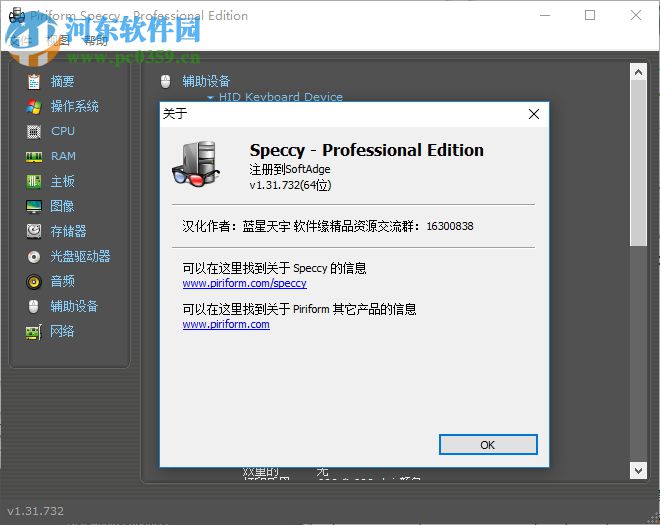View the 网络 network section
660x525 pixels.
coord(62,331)
